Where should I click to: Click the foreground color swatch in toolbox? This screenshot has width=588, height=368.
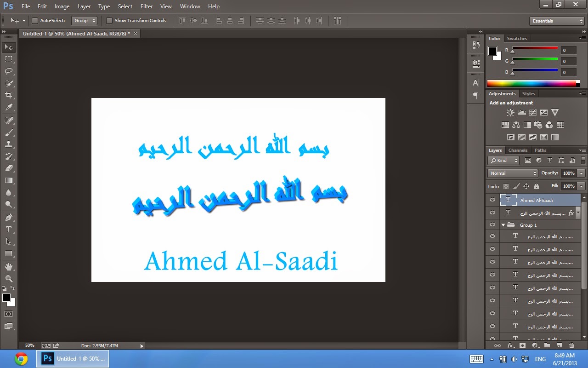click(x=6, y=298)
